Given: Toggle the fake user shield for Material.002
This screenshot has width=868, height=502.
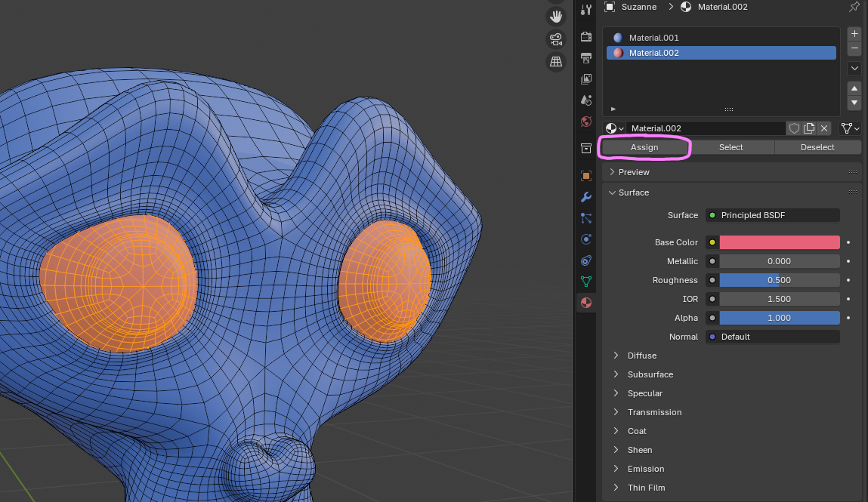Looking at the screenshot, I should tap(794, 128).
